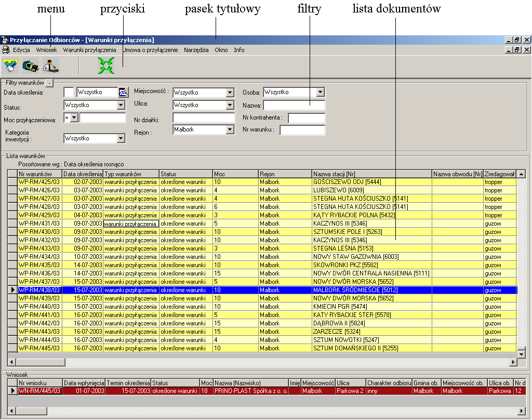Viewport: 532px width, 420px height.
Task: Click the Data określenia text field showing Wszystko
Action: (x=97, y=92)
